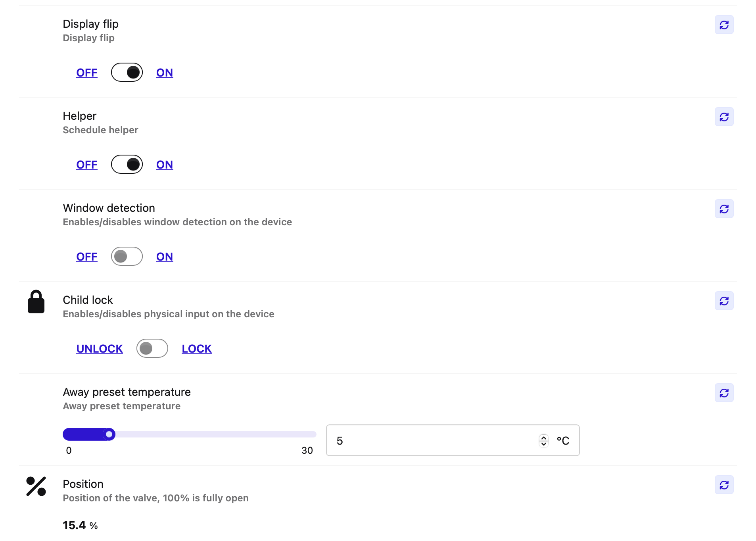This screenshot has height=541, width=756.
Task: Toggle the Schedule helper switch
Action: pos(127,164)
